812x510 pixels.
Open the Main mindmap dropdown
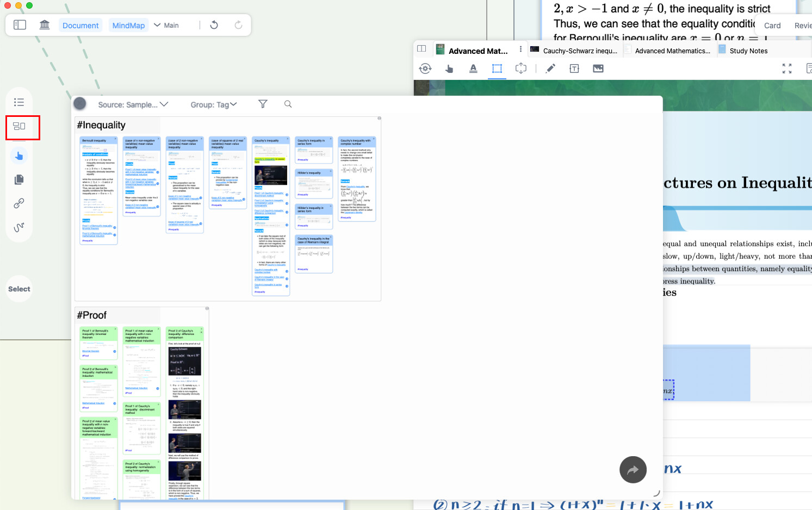point(166,26)
